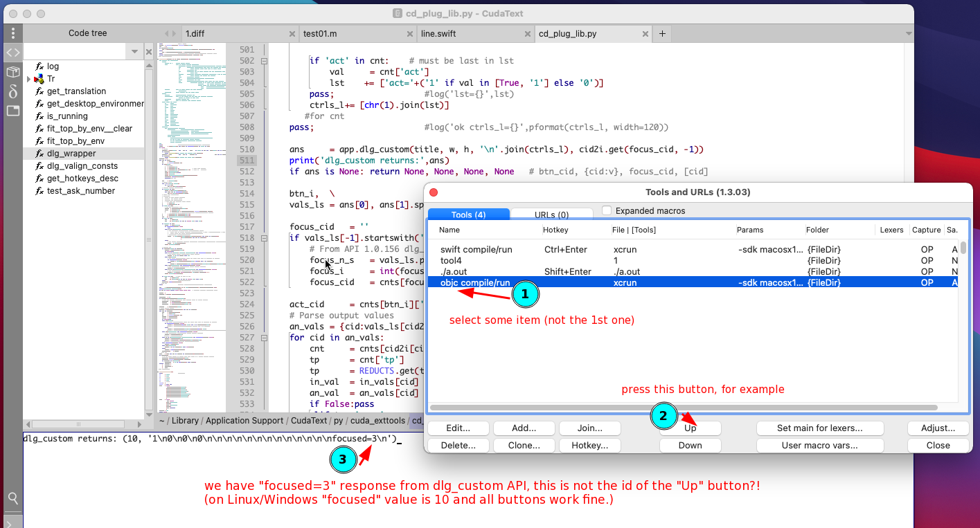The width and height of the screenshot is (980, 528).
Task: Select the ./a.out row
Action: (693, 271)
